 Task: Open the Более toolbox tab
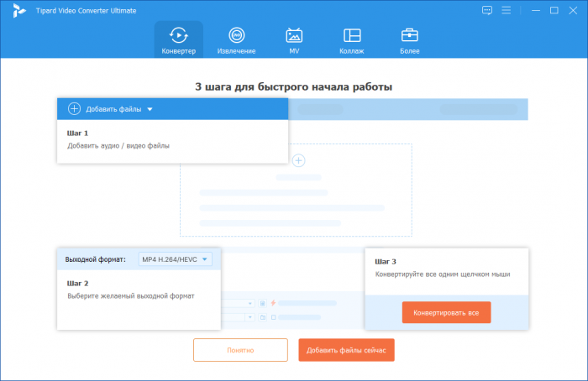click(x=410, y=40)
